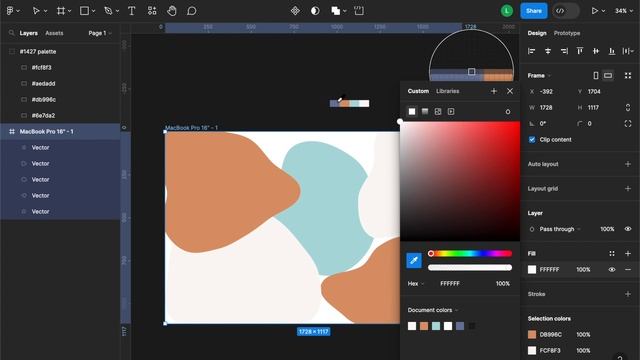The width and height of the screenshot is (640, 360).
Task: Open the Frame type dropdown
Action: 539,76
